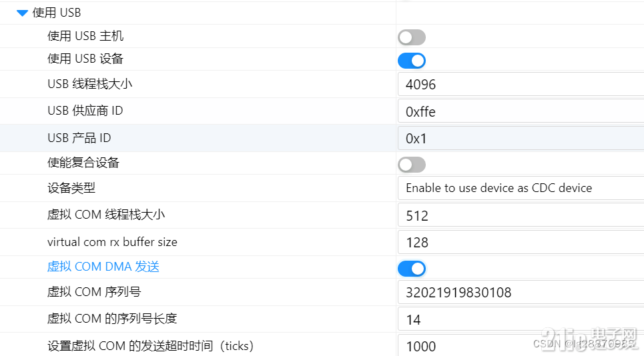Select the 虚拟 COM 序列号 label

pos(94,292)
